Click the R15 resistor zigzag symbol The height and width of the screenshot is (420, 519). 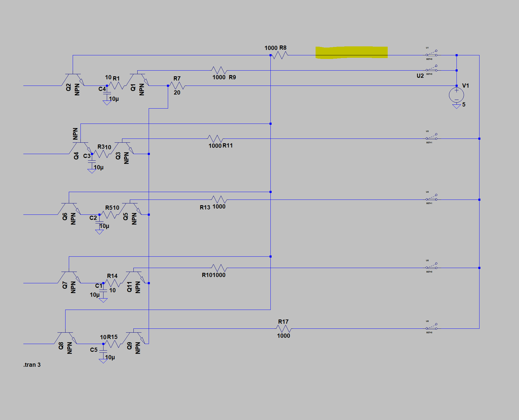(x=112, y=344)
